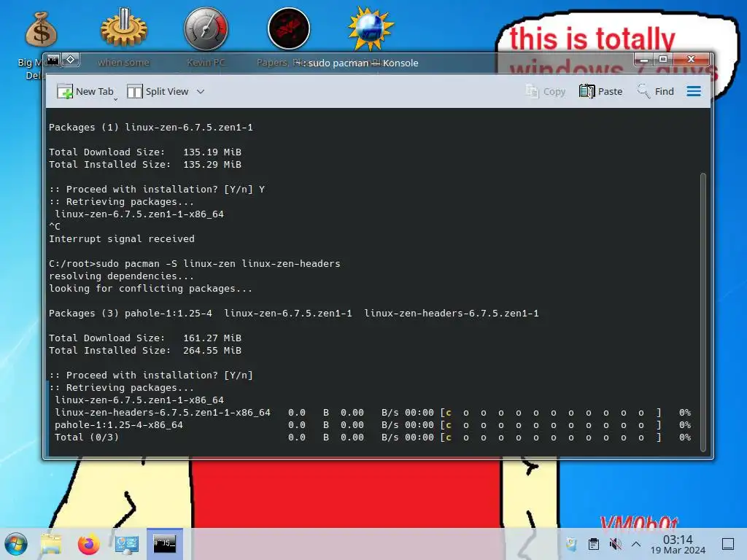Open the black and red circle desktop icon
747x560 pixels.
(289, 28)
